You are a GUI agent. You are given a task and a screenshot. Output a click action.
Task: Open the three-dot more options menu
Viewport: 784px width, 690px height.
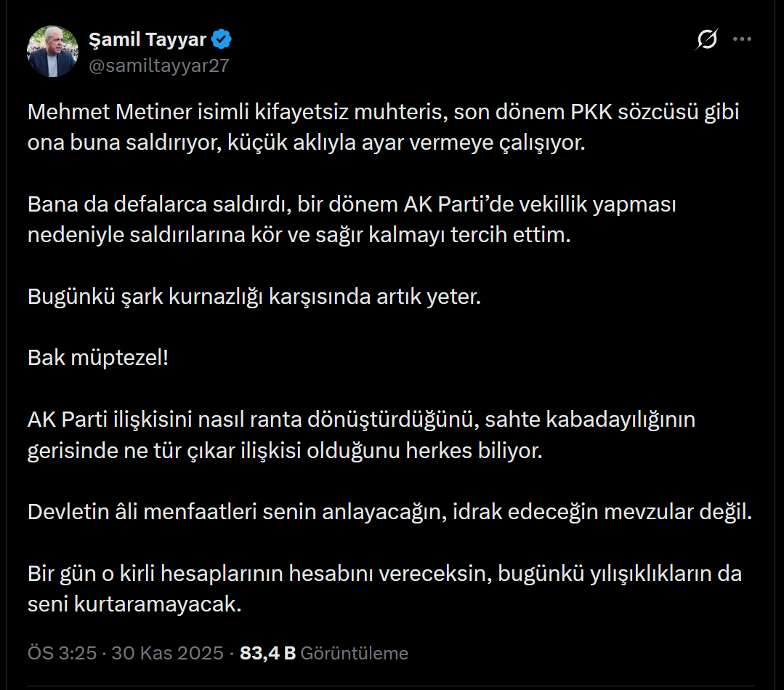(742, 39)
